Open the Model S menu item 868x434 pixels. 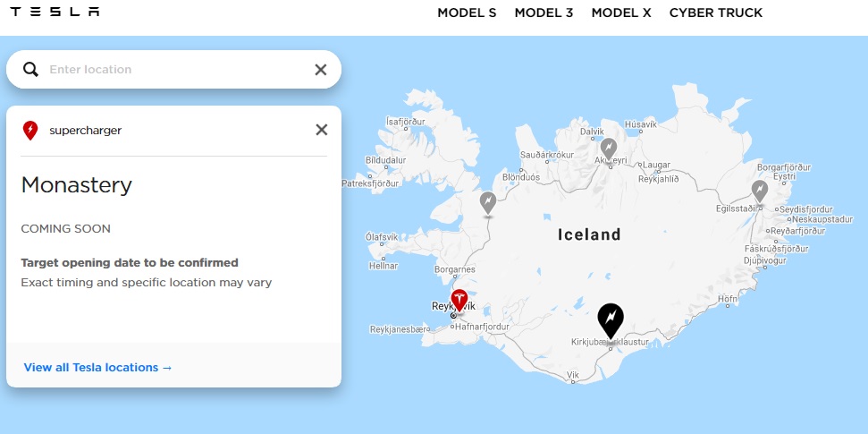(x=467, y=13)
